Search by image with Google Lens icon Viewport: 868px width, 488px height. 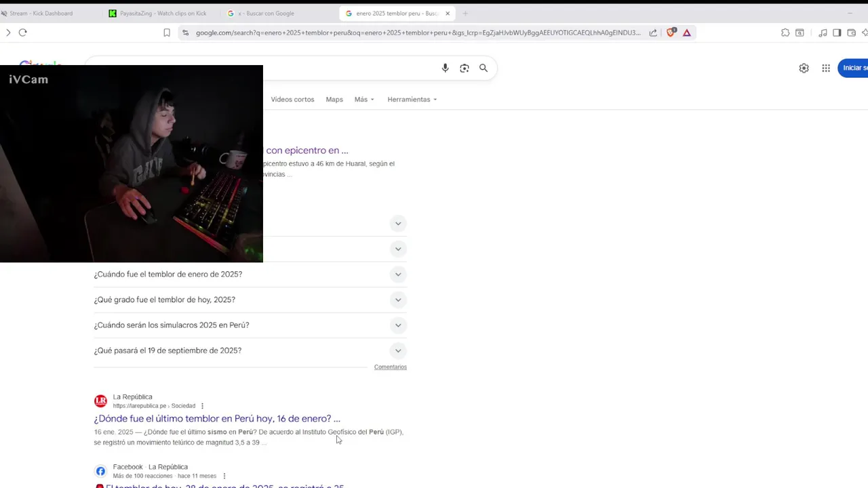[465, 68]
